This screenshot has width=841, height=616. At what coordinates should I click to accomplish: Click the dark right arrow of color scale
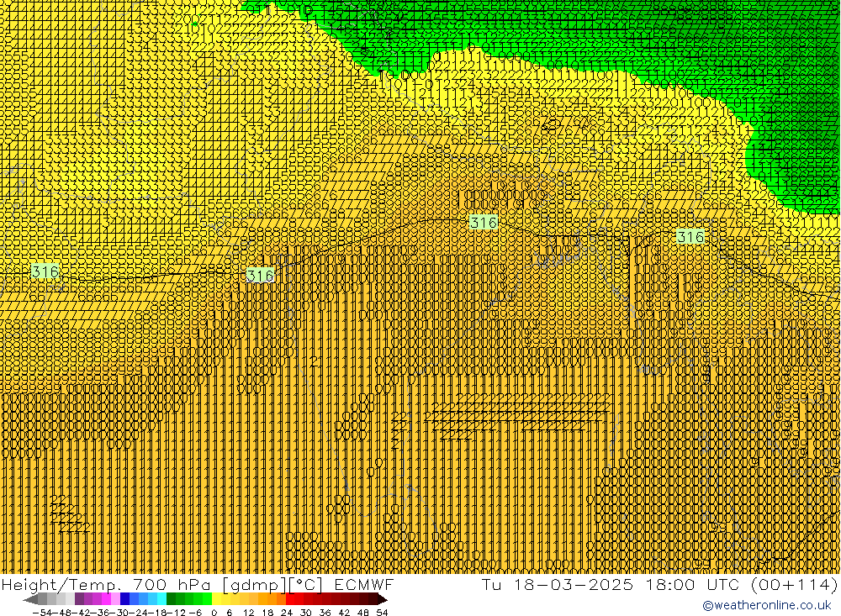click(x=383, y=600)
